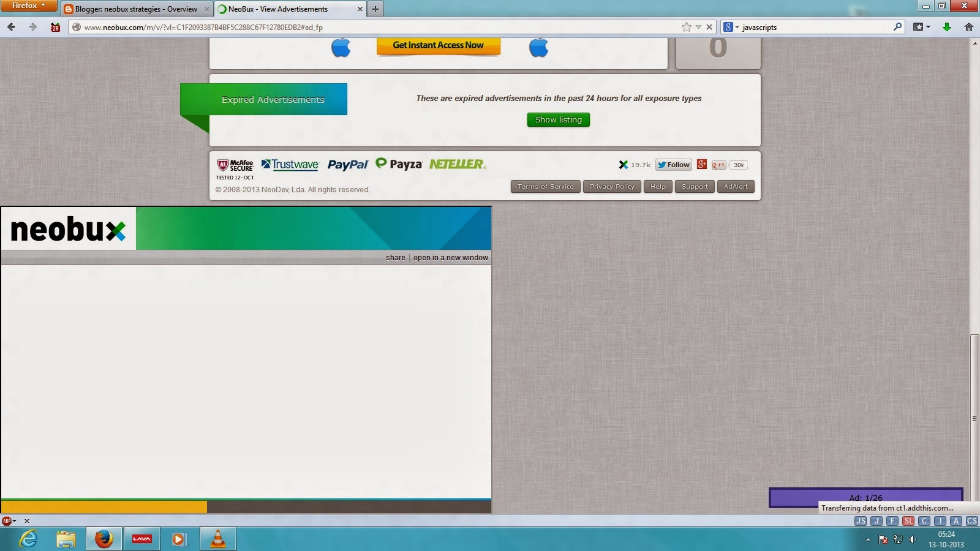980x551 pixels.
Task: Go forward with the browser forward arrow
Action: pyautogui.click(x=33, y=27)
